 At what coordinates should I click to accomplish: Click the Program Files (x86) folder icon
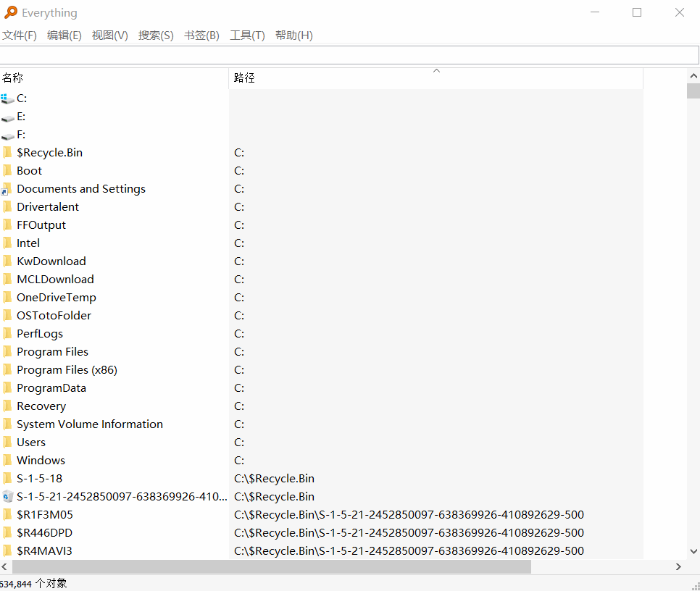pyautogui.click(x=7, y=370)
